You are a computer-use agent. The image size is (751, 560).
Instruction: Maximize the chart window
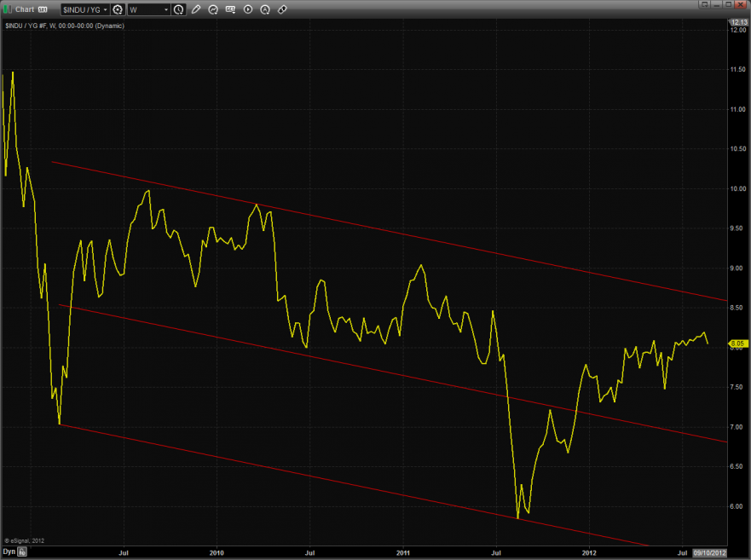728,4
